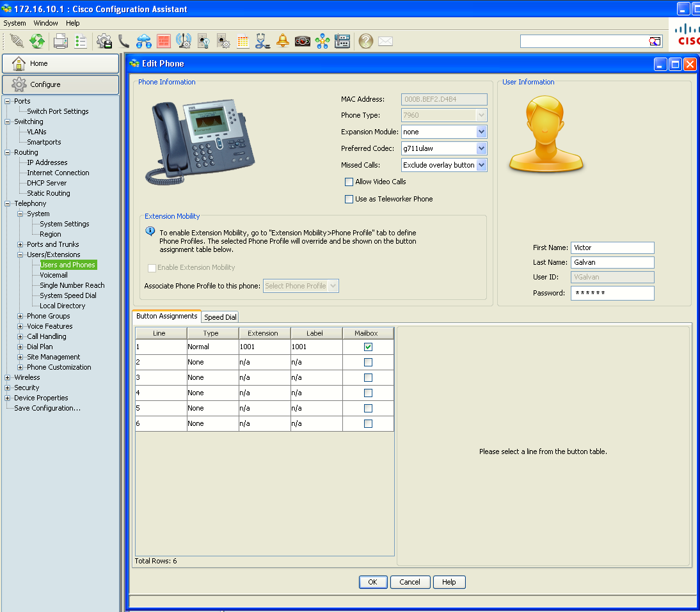Viewport: 700px width, 612px height.
Task: Click the Cancel button
Action: (x=410, y=582)
